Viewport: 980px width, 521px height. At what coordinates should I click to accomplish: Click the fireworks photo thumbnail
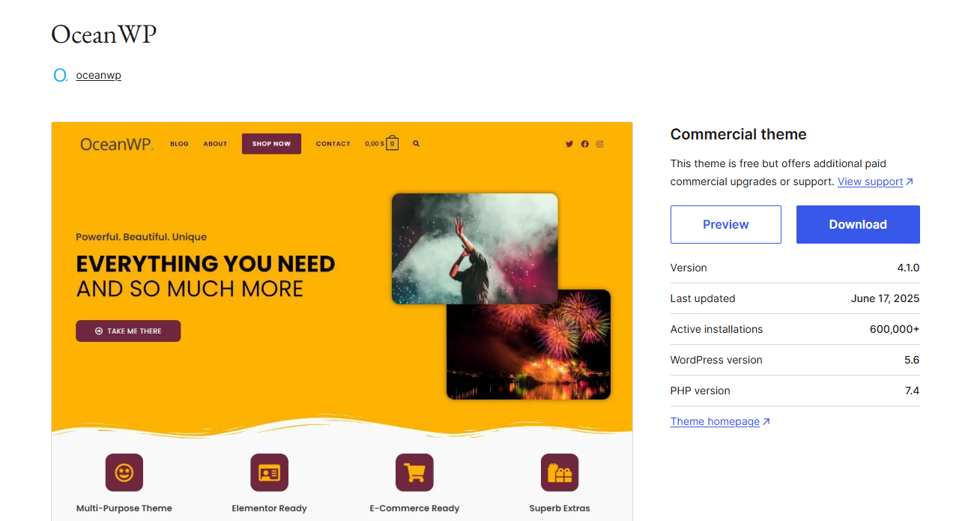coord(529,352)
